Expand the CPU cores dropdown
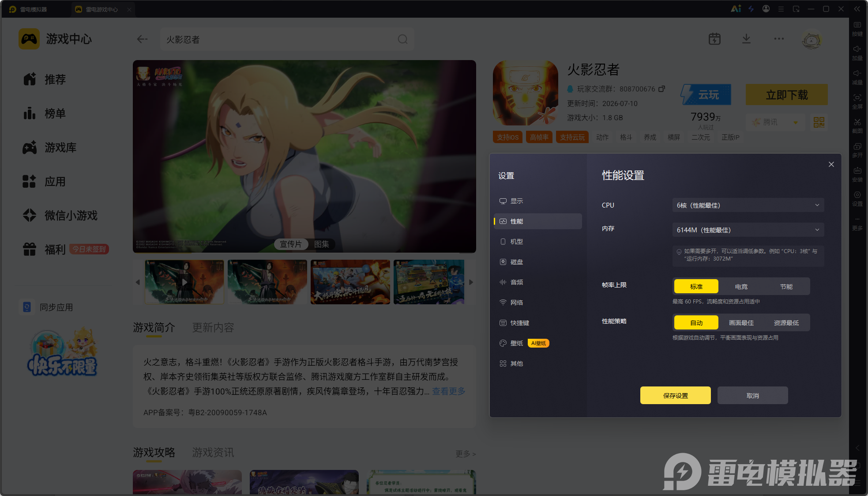 pos(748,205)
